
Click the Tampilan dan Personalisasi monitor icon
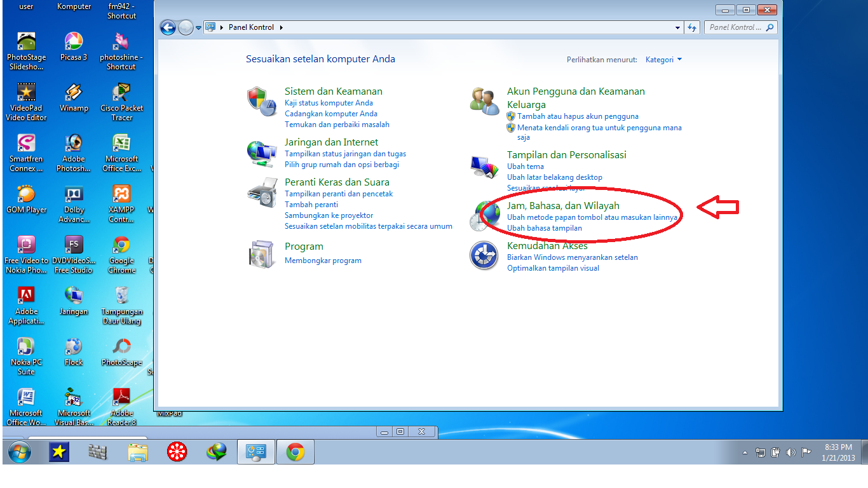[x=485, y=166]
